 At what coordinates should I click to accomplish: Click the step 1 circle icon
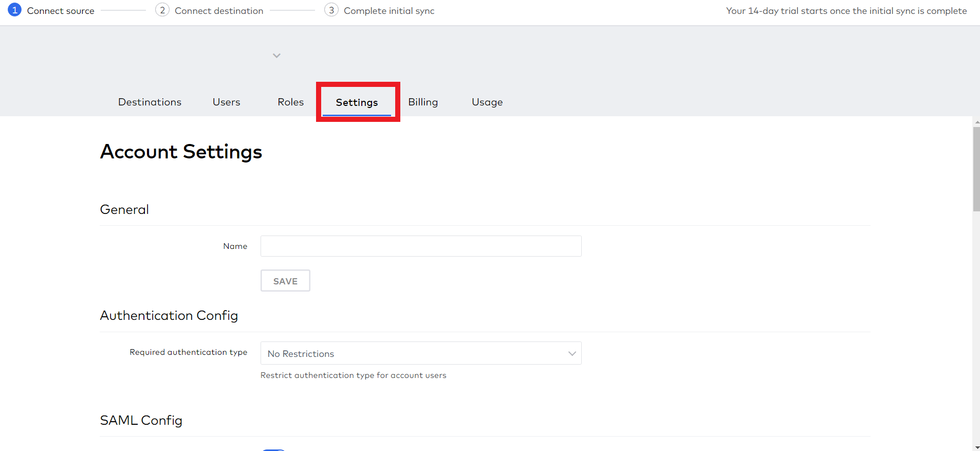tap(15, 10)
